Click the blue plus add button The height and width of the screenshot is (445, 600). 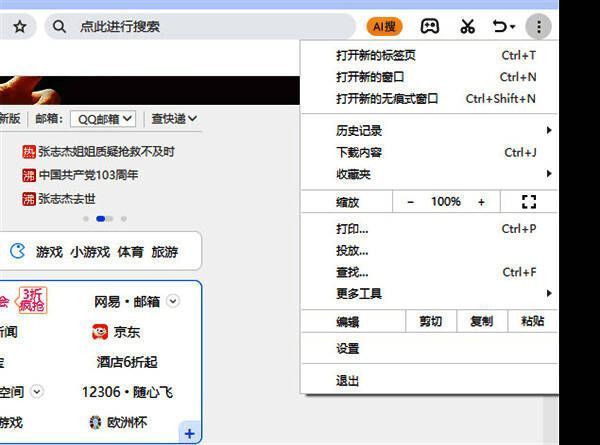[x=189, y=433]
